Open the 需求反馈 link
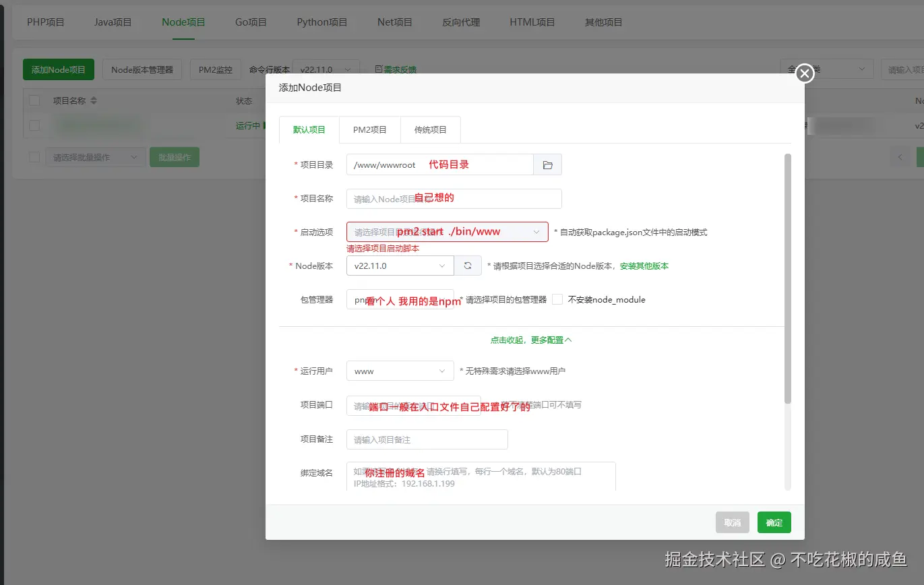The image size is (924, 585). point(400,69)
